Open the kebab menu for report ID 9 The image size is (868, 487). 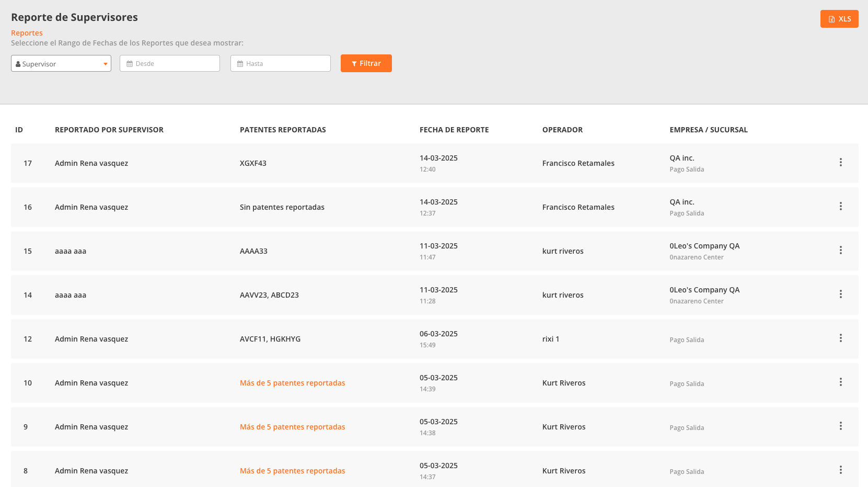tap(840, 426)
